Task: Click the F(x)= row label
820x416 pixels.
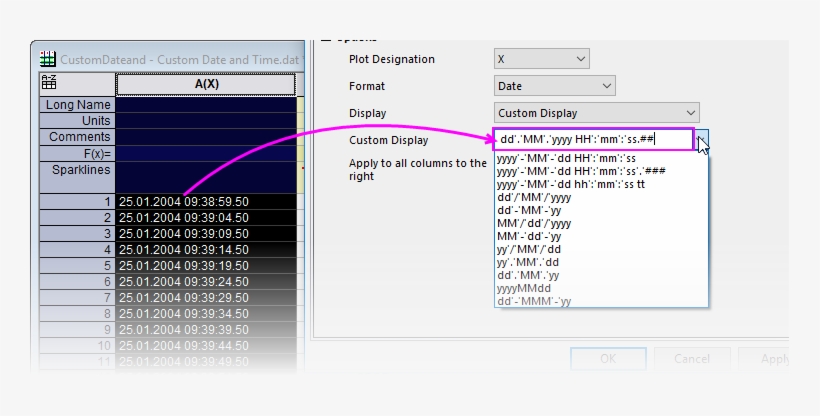Action: [77, 153]
